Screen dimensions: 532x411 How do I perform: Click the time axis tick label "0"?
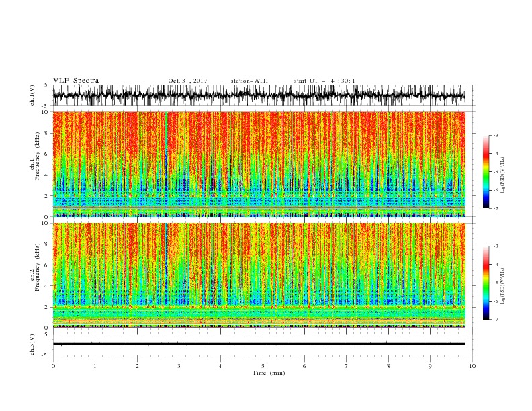(53, 366)
